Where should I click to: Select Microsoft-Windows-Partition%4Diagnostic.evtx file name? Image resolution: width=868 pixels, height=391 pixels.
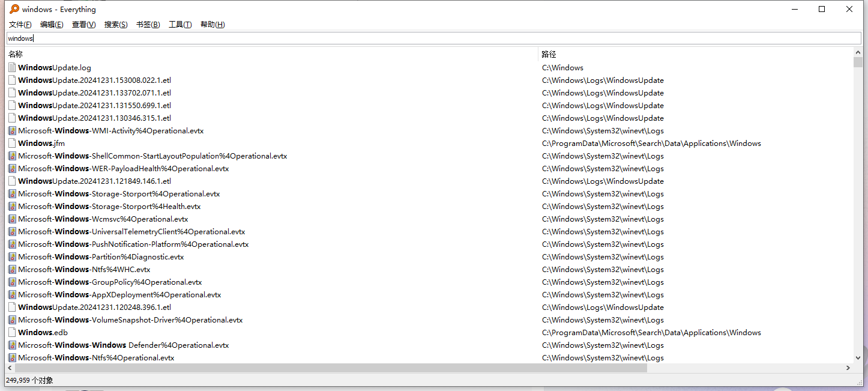[101, 257]
